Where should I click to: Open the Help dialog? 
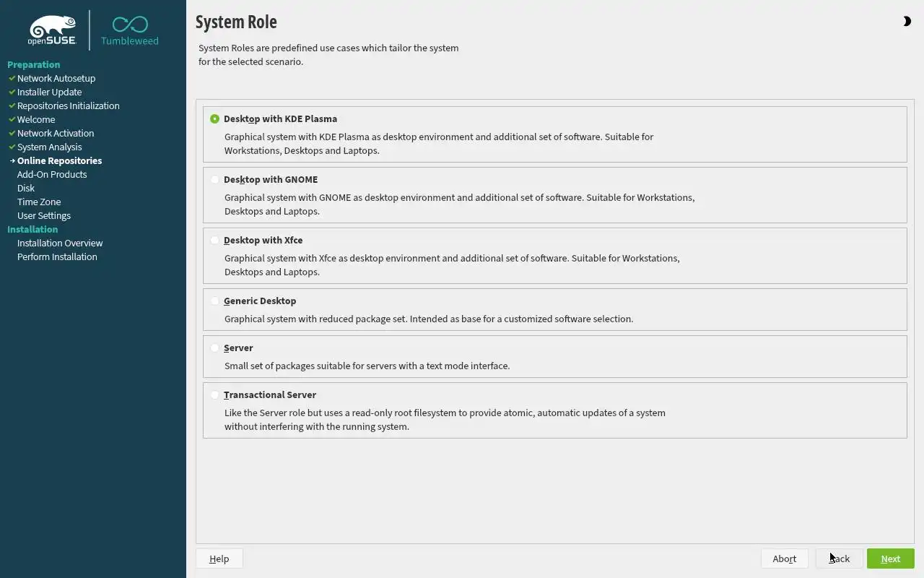click(219, 558)
